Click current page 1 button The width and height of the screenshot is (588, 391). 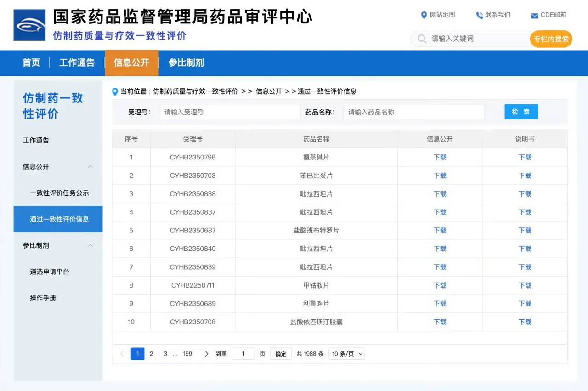point(137,354)
